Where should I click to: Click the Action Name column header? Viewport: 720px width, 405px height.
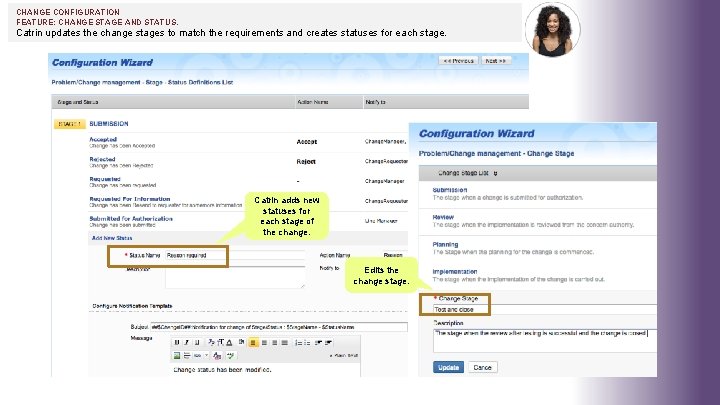(x=313, y=102)
